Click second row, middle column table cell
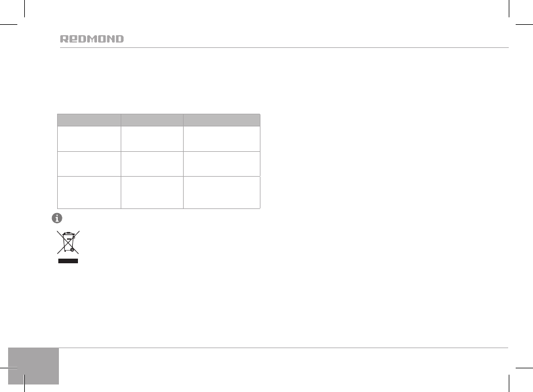 coord(152,163)
